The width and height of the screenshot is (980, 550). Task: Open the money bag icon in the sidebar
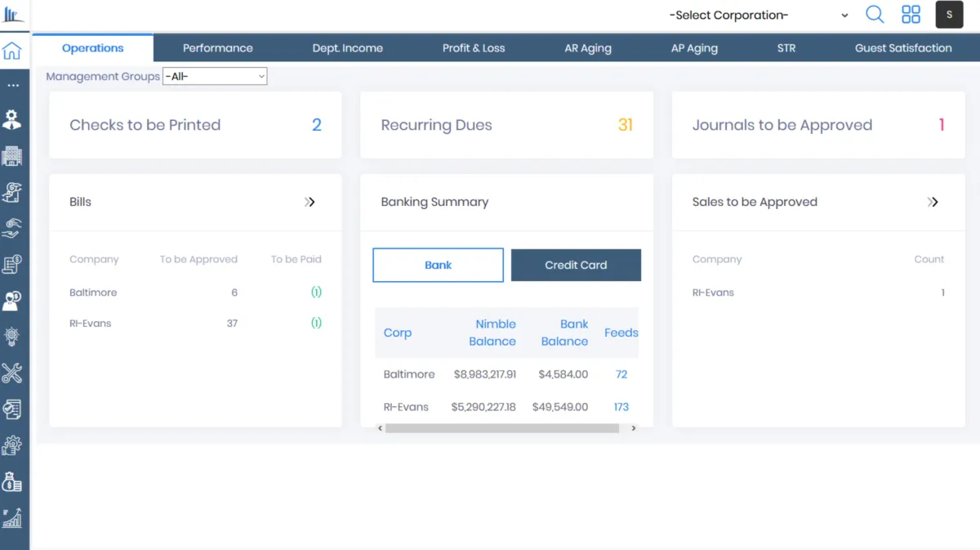[x=12, y=482]
